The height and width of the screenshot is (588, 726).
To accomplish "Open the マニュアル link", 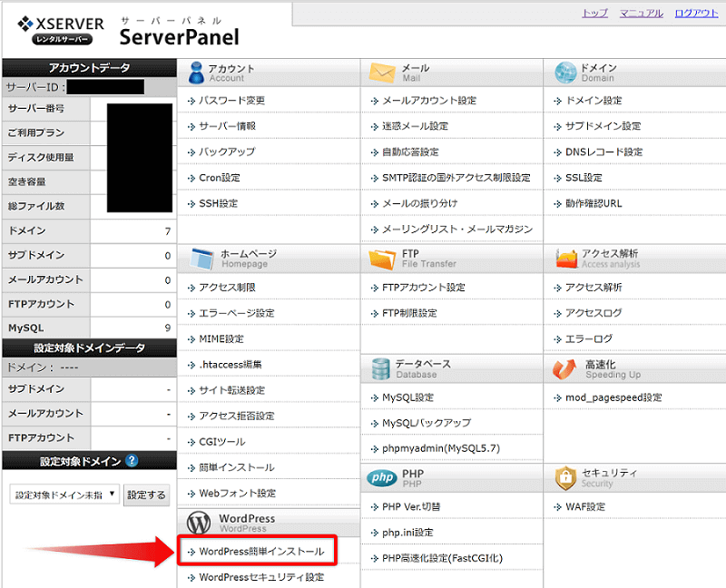I will point(642,14).
